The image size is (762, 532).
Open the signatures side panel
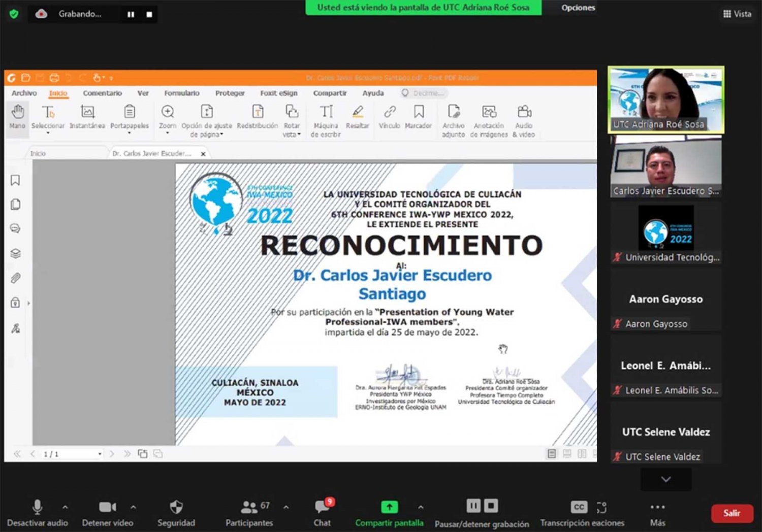coord(15,328)
